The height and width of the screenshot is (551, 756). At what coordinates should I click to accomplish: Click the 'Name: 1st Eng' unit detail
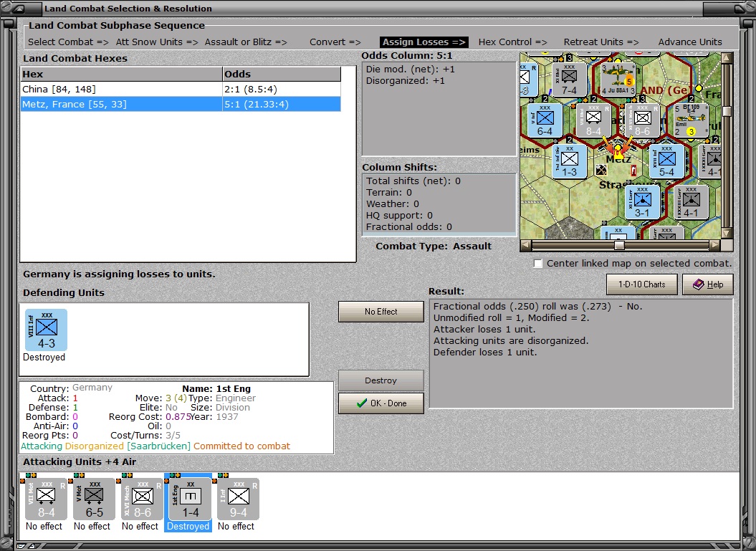click(216, 388)
